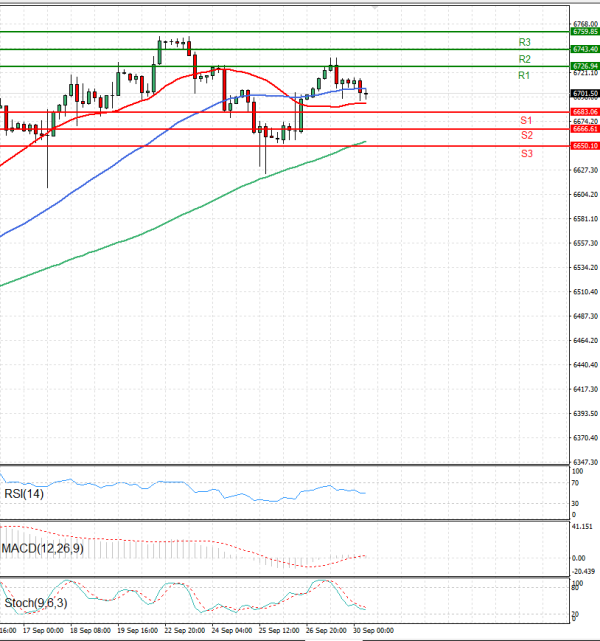Viewport: 600px width, 641px height.
Task: Click the S2 support level label
Action: click(x=526, y=135)
